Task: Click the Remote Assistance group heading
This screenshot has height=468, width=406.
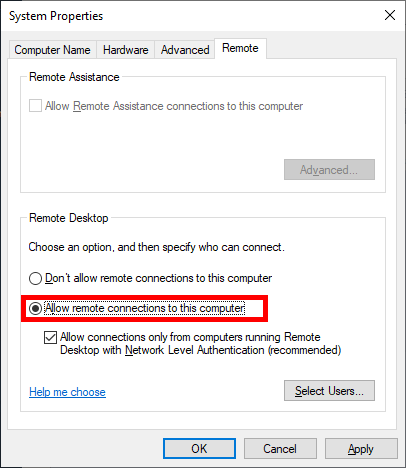Action: coord(74,77)
